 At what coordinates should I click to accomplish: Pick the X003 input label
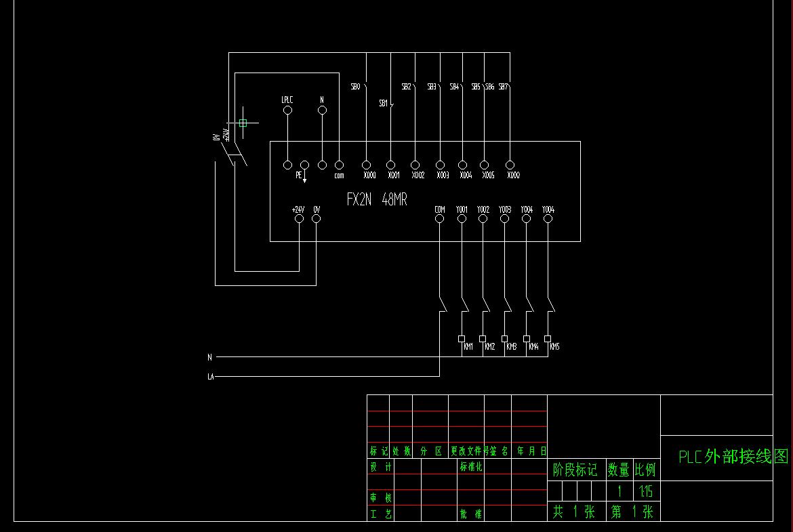[443, 175]
